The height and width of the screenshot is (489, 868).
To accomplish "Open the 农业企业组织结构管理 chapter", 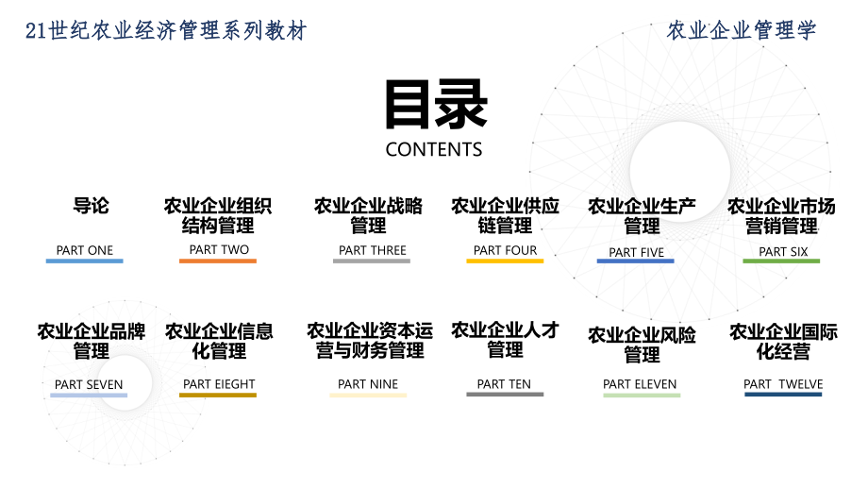I will [x=218, y=216].
